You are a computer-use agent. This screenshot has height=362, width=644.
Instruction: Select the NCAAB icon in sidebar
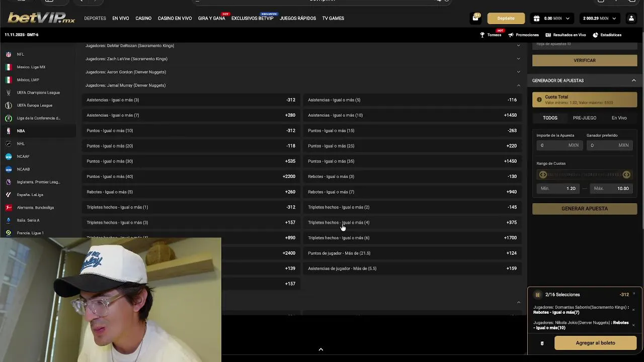point(9,169)
